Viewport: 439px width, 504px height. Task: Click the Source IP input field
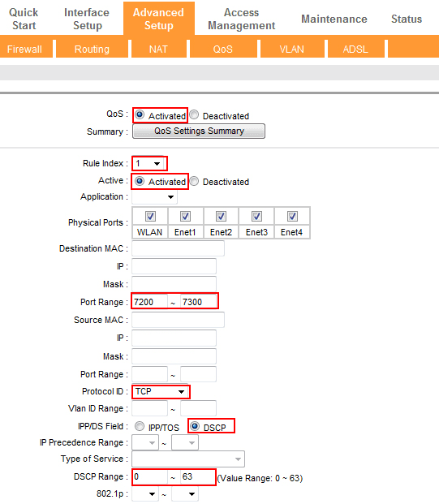coord(174,338)
